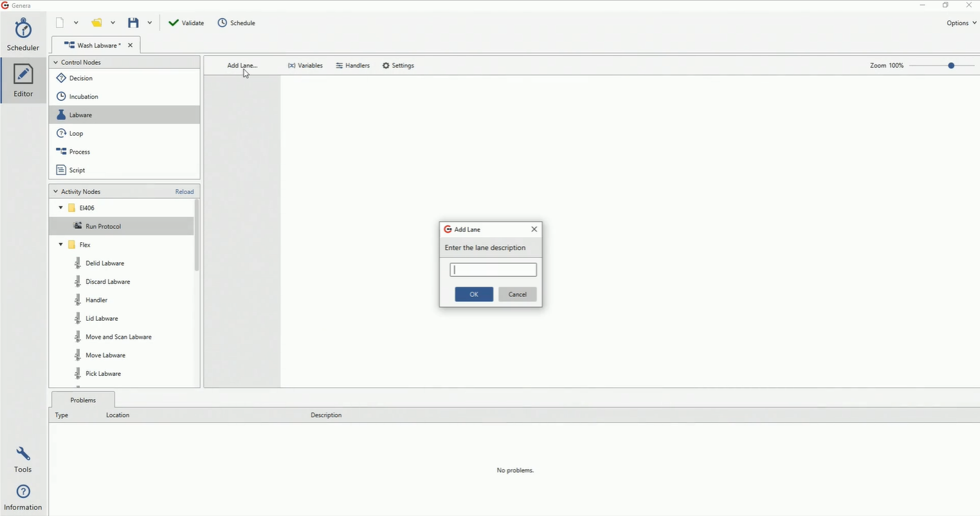Switch to the Problems tab
Viewport: 980px width, 516px height.
click(x=82, y=400)
